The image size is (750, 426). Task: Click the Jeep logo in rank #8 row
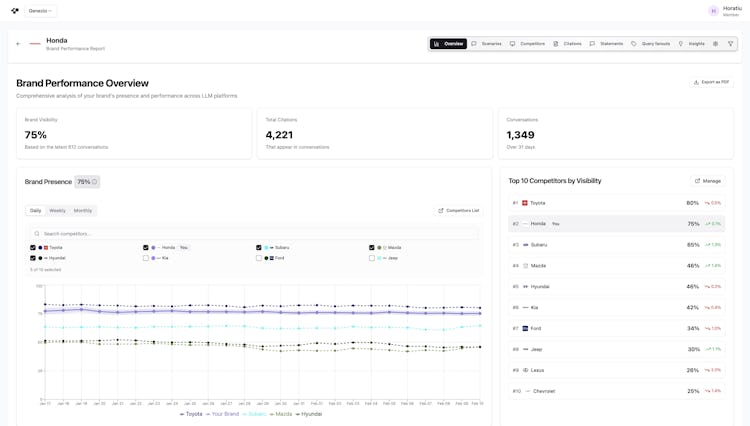click(x=526, y=350)
